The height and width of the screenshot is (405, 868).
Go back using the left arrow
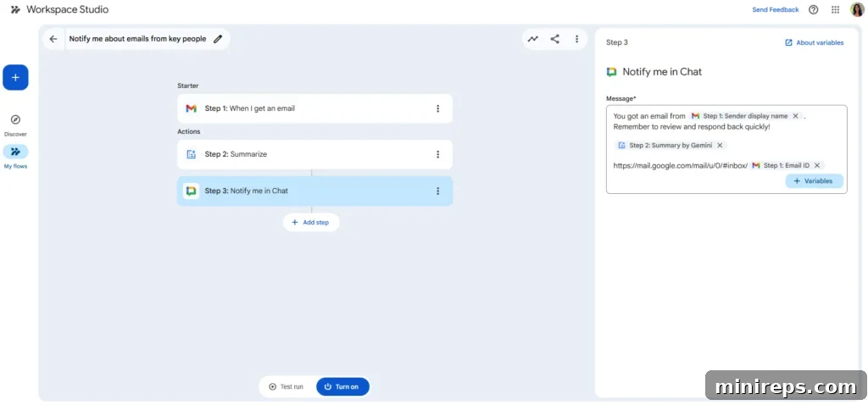pos(53,39)
